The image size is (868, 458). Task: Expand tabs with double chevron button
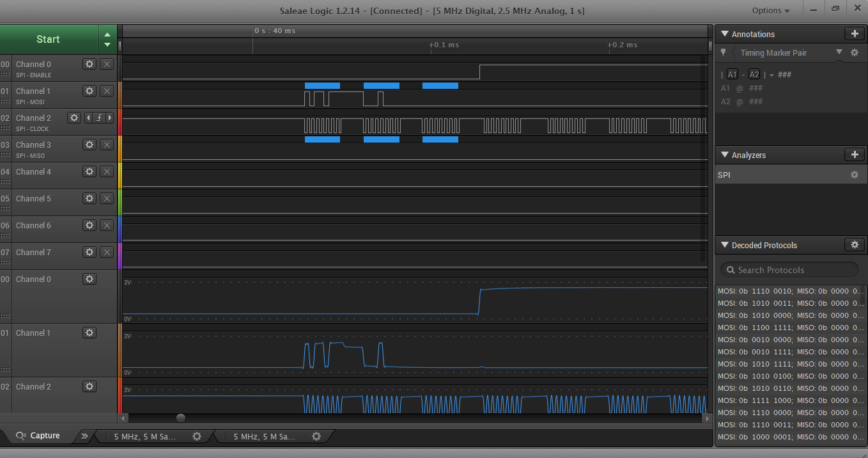[84, 436]
